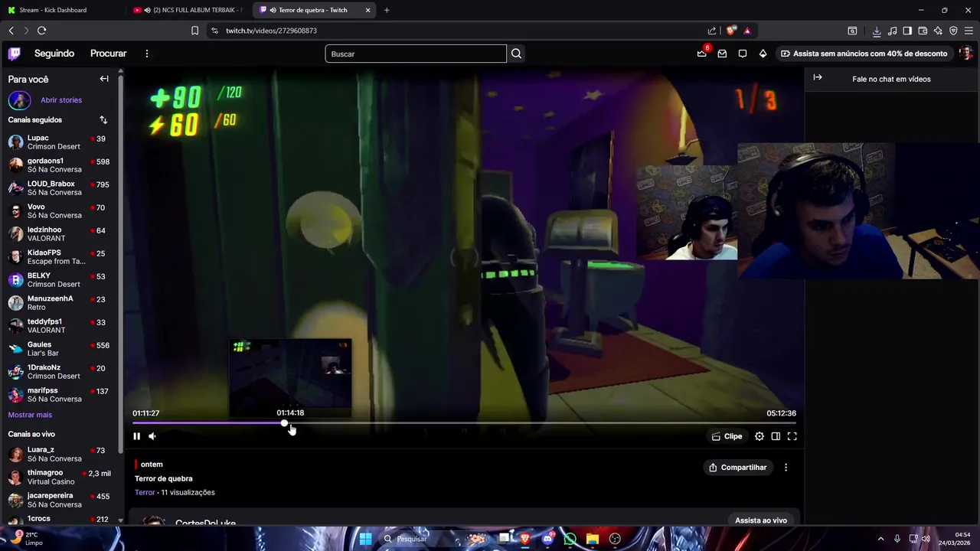Viewport: 980px width, 551px height.
Task: Open a new browser tab
Action: (x=387, y=10)
